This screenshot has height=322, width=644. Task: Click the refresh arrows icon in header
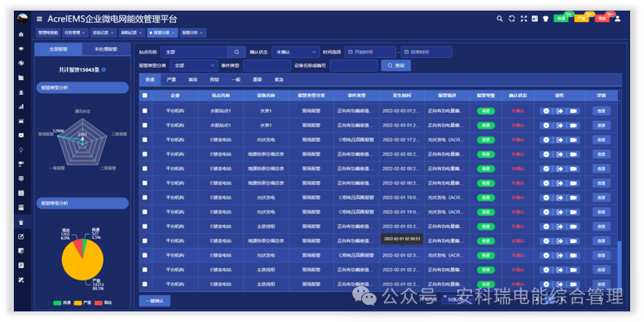coord(511,19)
